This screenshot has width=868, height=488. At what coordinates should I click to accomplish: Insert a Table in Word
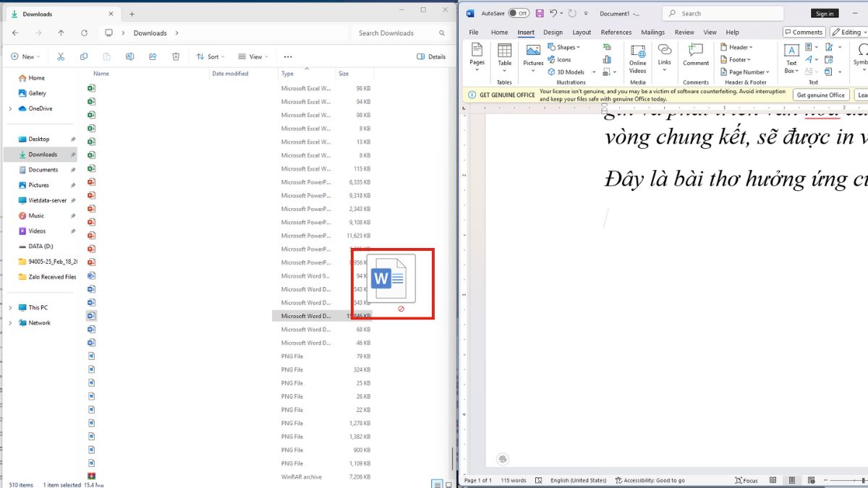[504, 58]
